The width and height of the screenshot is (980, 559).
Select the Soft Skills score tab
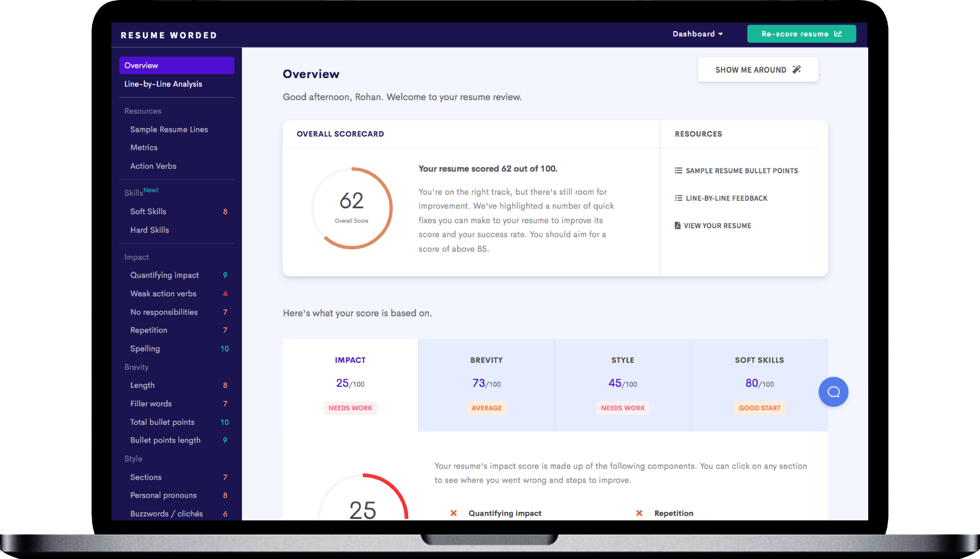click(x=760, y=385)
